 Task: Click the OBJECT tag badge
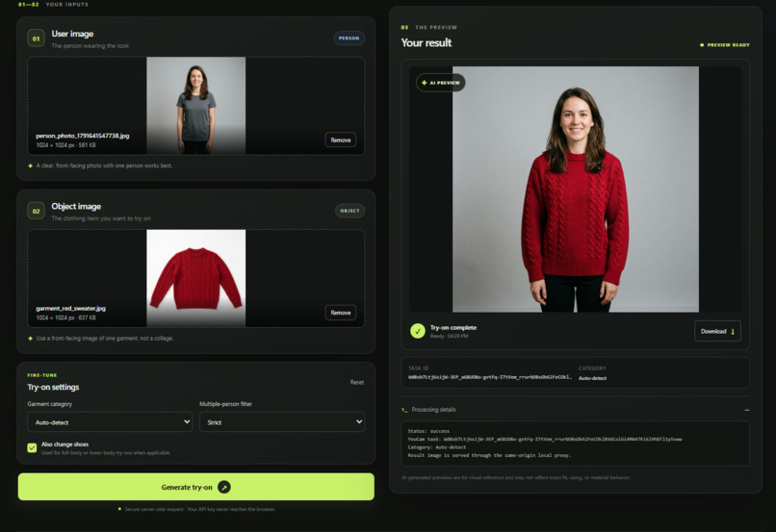[x=349, y=211]
